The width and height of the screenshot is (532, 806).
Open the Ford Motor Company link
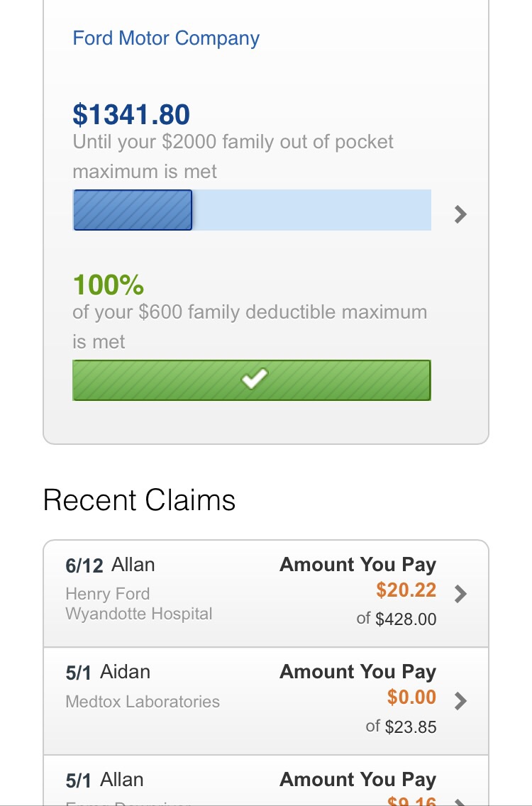pyautogui.click(x=166, y=38)
